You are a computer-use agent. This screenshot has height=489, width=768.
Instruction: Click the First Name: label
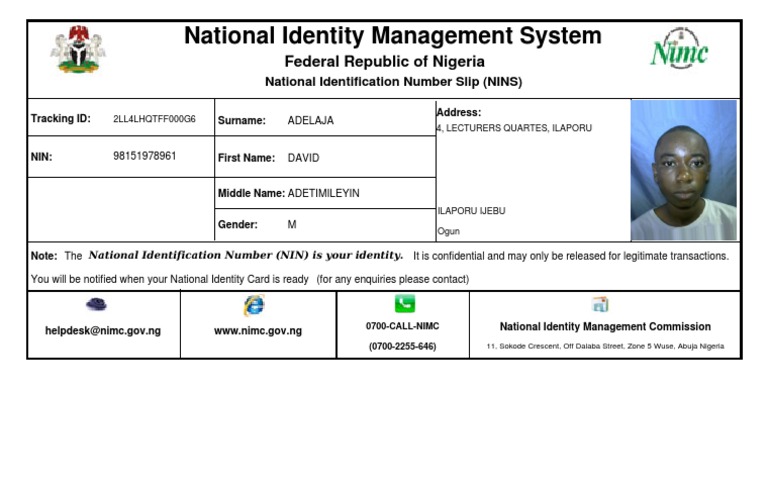(x=246, y=158)
